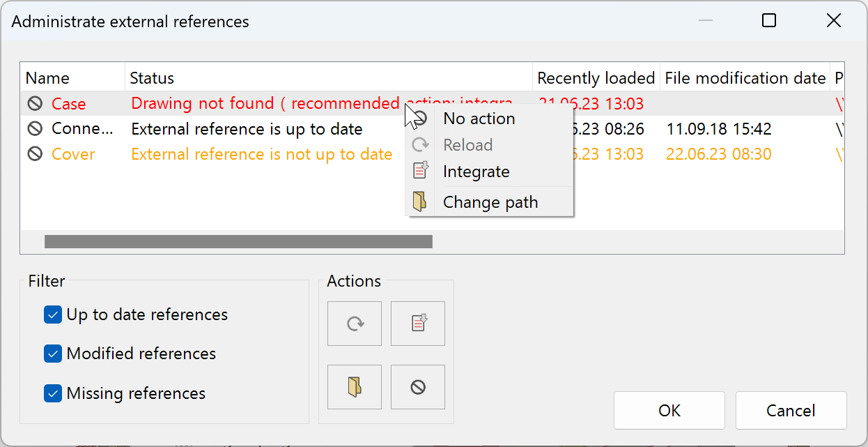Select the Integrate icon in Actions panel
This screenshot has height=447, width=868.
(417, 323)
